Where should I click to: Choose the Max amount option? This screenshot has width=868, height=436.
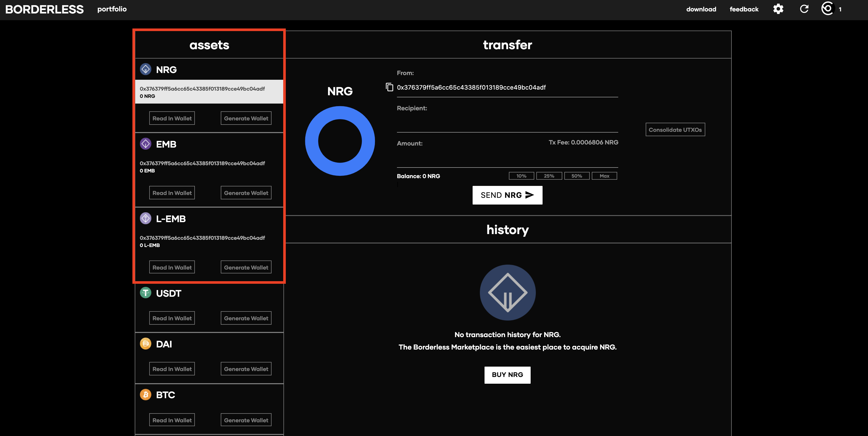[604, 176]
